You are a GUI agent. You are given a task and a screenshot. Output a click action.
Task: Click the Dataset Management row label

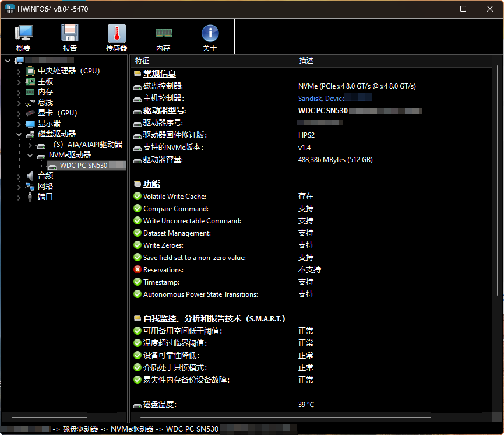[x=177, y=233]
